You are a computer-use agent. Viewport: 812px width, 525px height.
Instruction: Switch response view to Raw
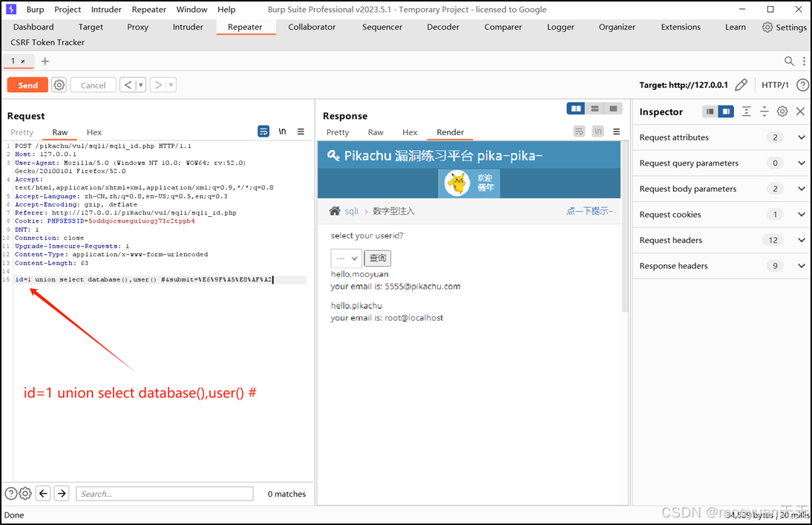click(376, 132)
